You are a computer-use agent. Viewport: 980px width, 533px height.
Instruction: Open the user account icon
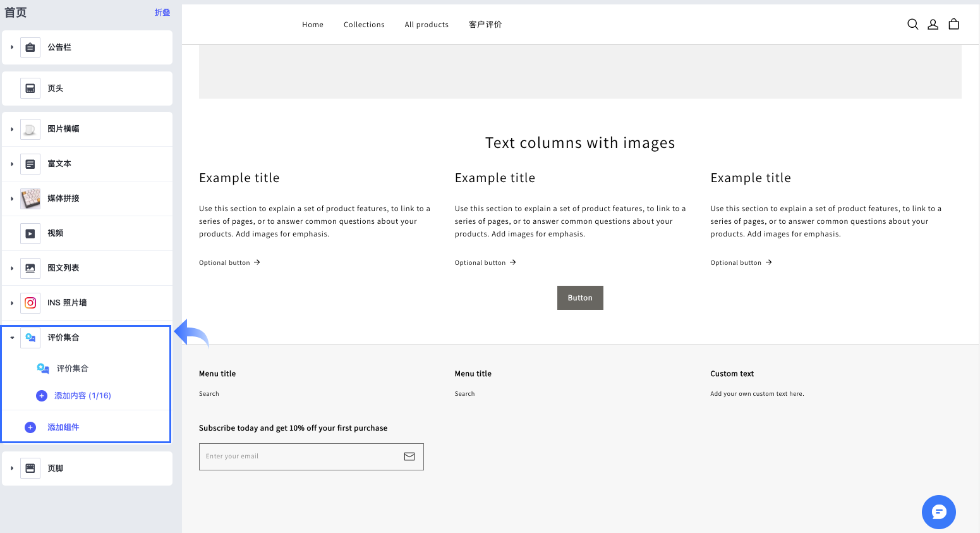coord(933,24)
